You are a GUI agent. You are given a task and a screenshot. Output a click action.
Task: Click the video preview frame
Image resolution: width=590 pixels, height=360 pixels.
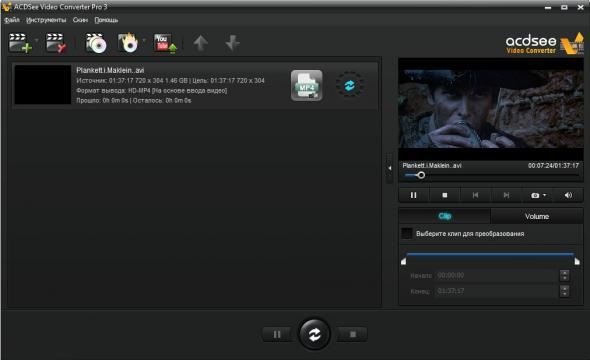[x=491, y=109]
